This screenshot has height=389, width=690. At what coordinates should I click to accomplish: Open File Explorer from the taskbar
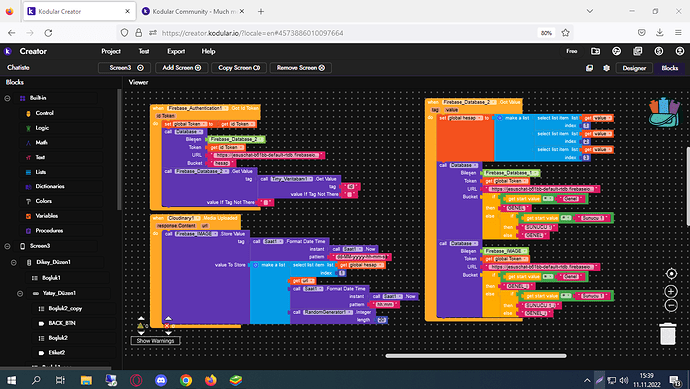86,380
